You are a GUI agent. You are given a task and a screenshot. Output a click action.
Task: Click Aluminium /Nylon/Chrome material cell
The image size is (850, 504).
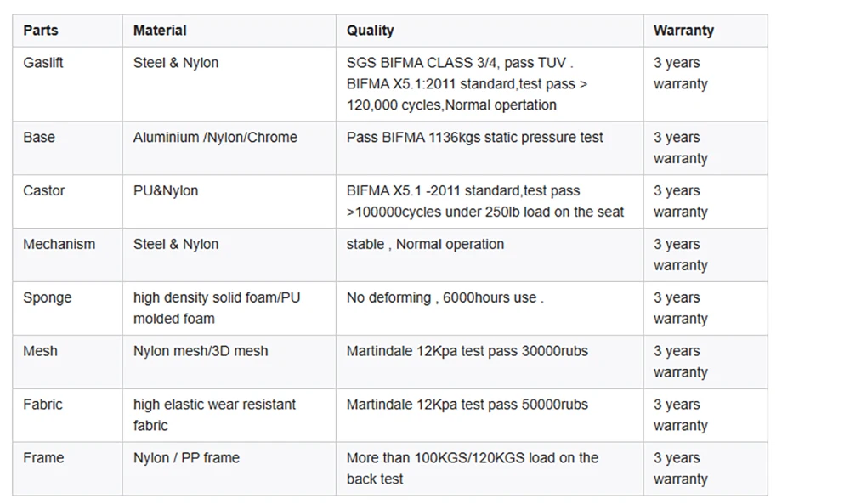click(215, 138)
